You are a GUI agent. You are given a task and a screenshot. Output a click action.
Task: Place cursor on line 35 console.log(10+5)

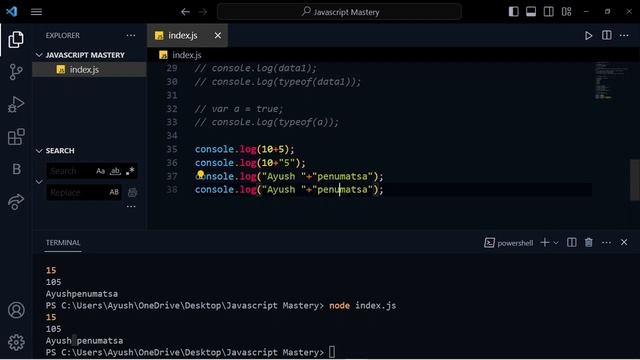244,149
